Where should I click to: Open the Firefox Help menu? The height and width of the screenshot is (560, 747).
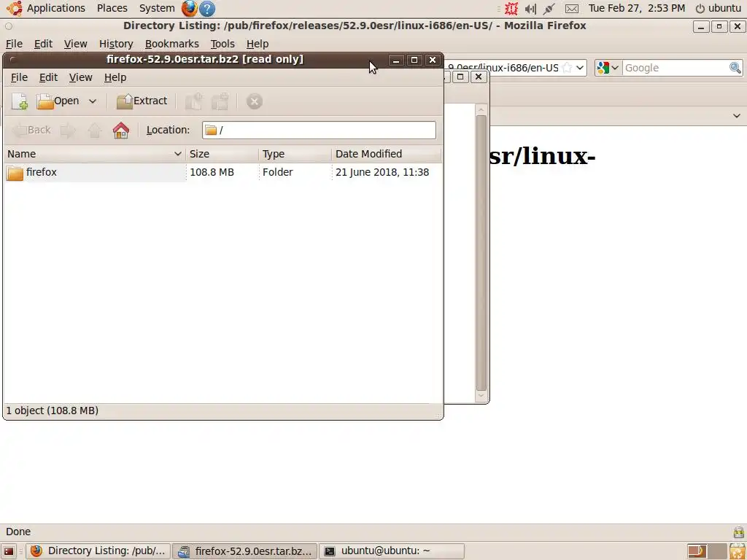coord(258,44)
